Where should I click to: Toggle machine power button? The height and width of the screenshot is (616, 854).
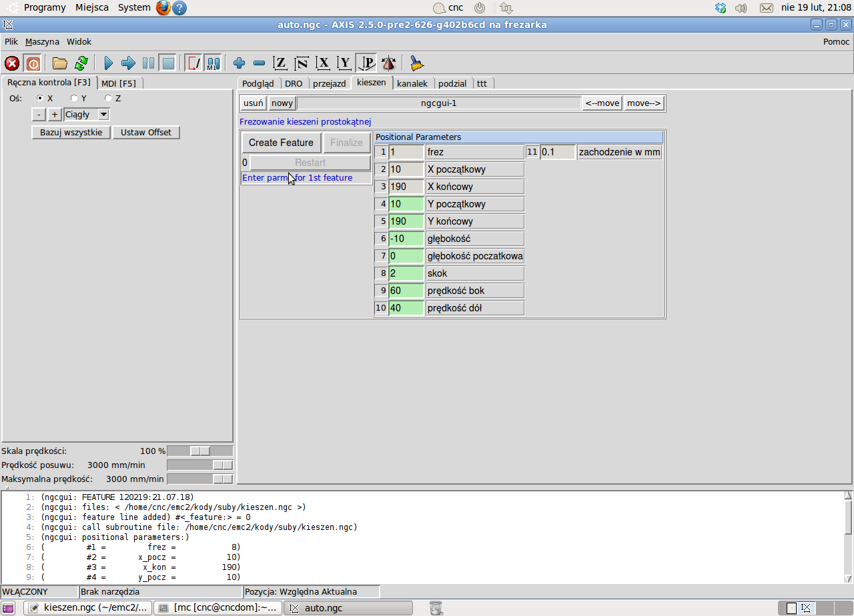tap(33, 63)
